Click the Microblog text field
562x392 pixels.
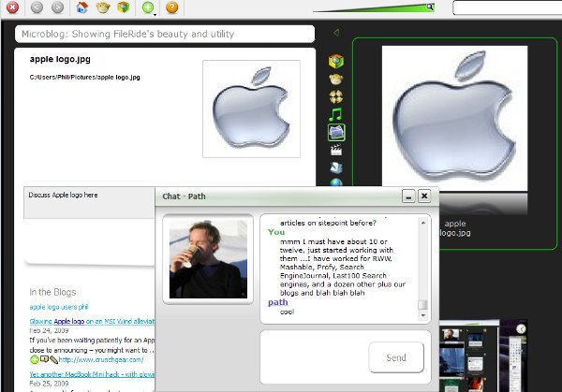(165, 34)
